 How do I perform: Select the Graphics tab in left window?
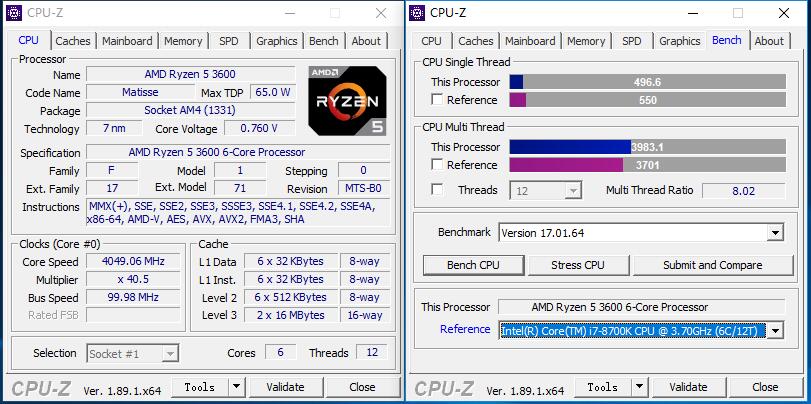point(277,41)
